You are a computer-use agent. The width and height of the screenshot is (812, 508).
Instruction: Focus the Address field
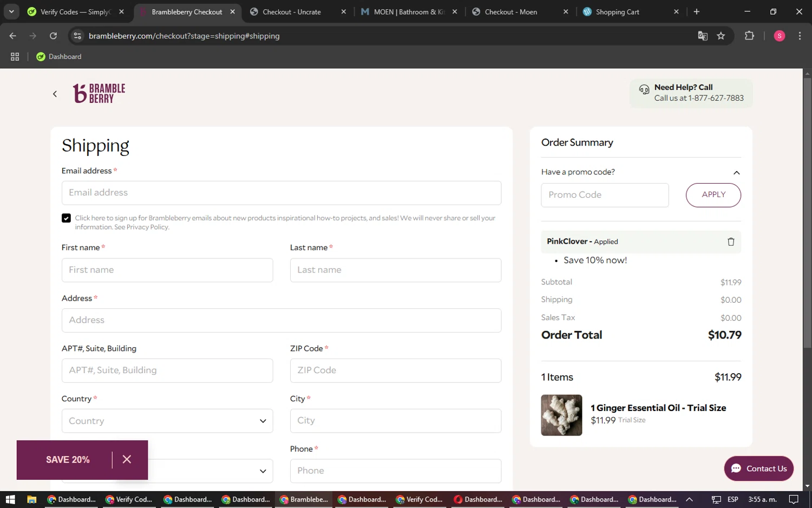pos(281,320)
